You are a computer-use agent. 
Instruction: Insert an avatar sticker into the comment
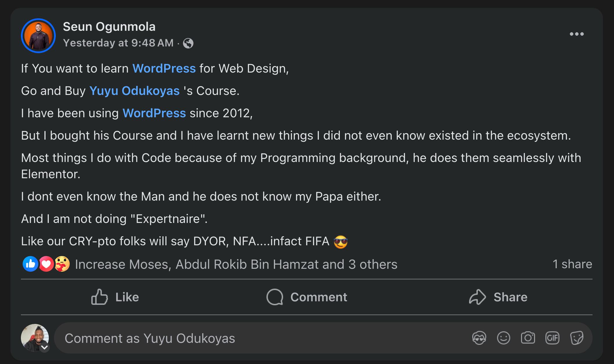[479, 338]
